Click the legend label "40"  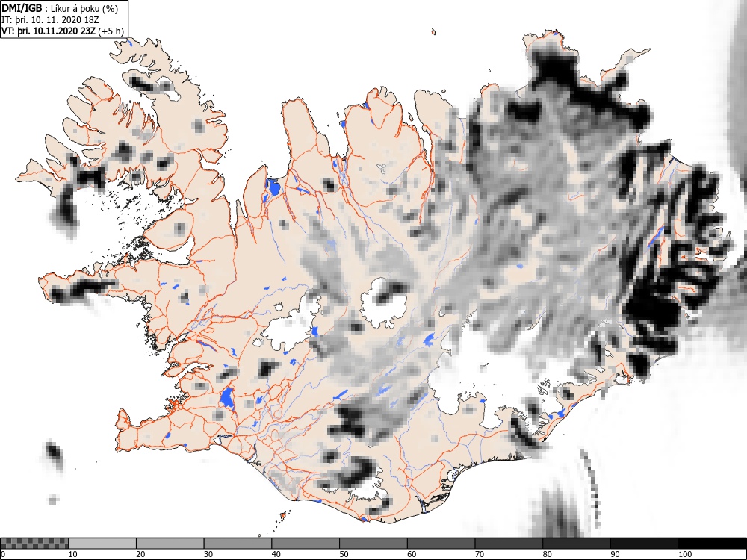coord(276,554)
